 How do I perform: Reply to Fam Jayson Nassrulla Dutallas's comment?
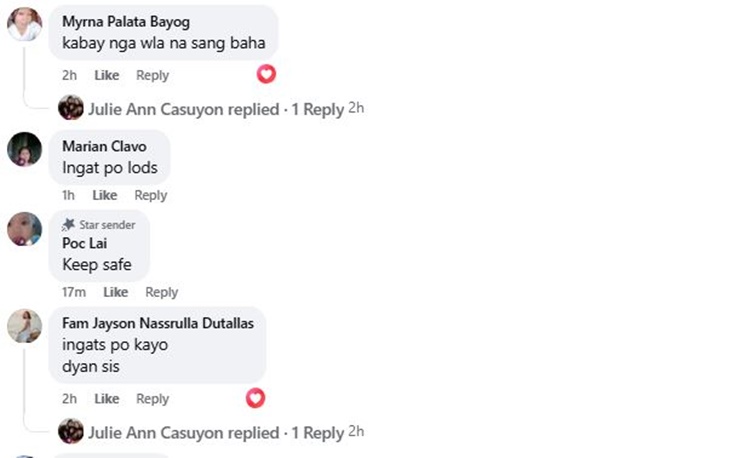[152, 399]
